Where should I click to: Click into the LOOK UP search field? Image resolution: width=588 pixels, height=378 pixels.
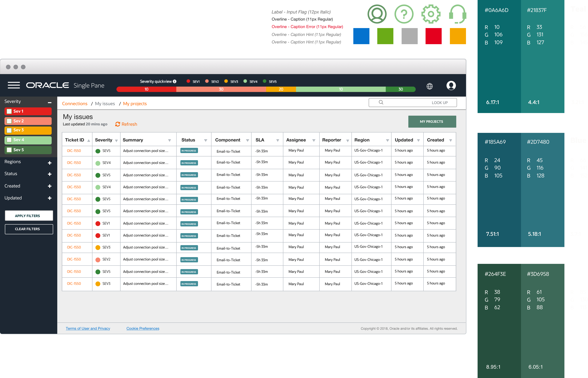412,103
